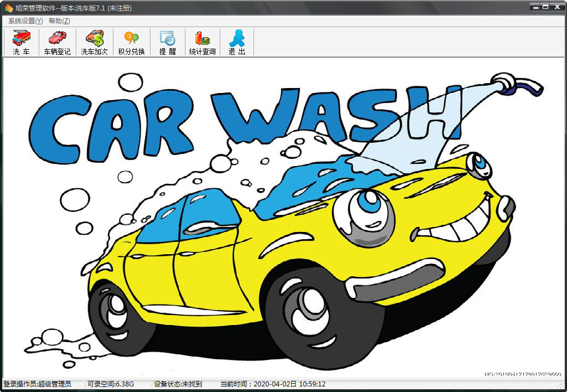Image resolution: width=567 pixels, height=392 pixels.
Task: Open the 帮助(Z) help menu
Action: [x=59, y=21]
